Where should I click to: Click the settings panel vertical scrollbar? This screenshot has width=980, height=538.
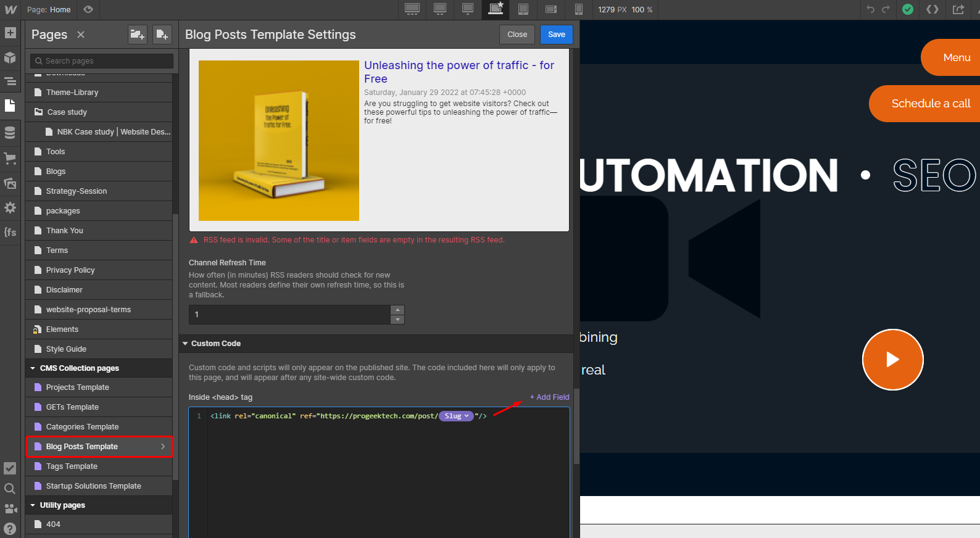[576, 426]
